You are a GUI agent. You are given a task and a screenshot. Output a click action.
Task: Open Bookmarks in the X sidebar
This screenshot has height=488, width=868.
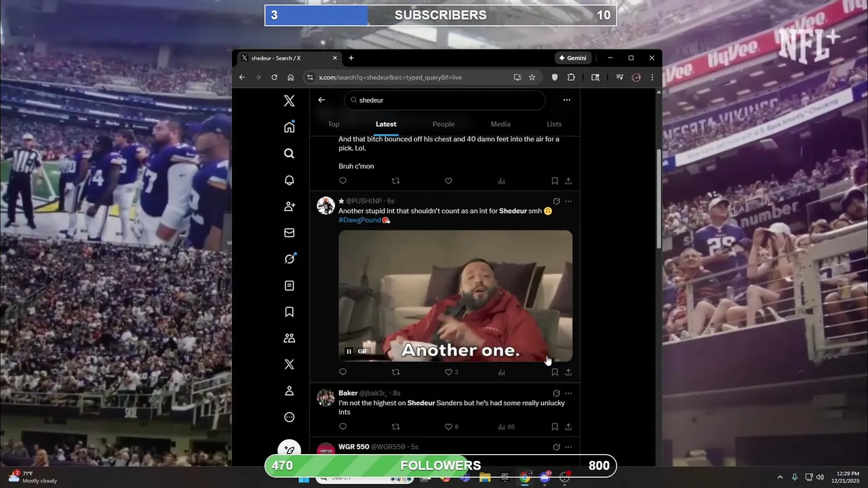[x=289, y=312]
